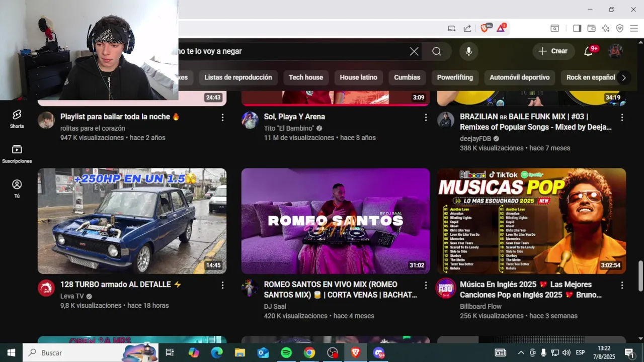644x362 pixels.
Task: Clear the YouTube search text
Action: pyautogui.click(x=414, y=51)
